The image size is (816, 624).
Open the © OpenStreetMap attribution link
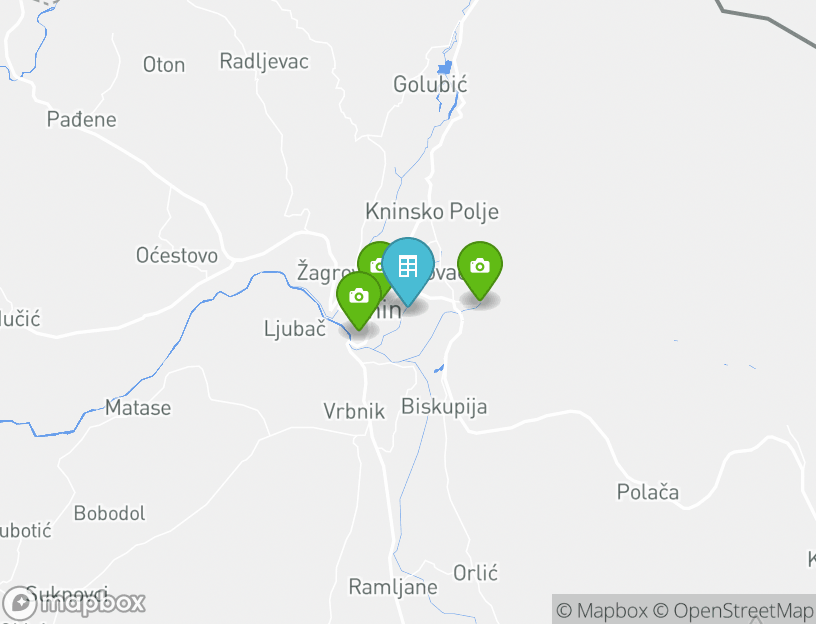(x=734, y=610)
